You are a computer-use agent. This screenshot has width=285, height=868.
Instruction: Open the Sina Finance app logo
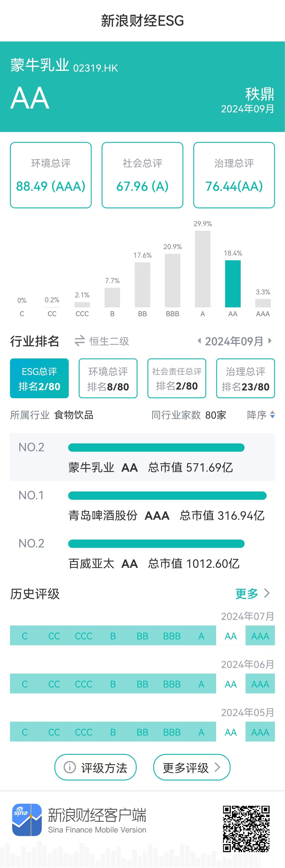coord(27,820)
